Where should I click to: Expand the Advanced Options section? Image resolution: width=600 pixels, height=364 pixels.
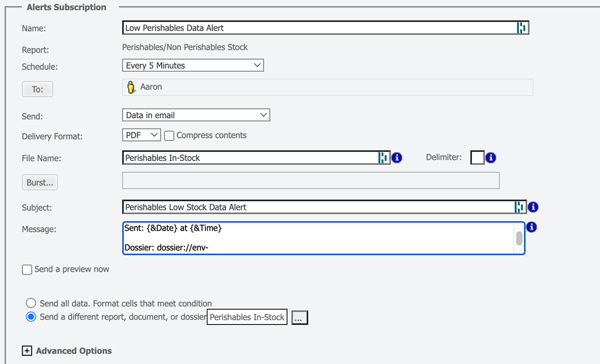[27, 351]
